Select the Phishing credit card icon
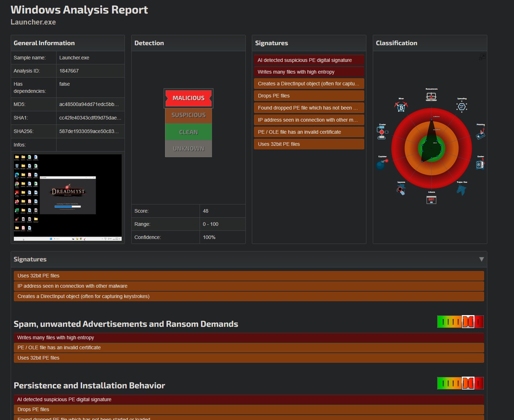The height and width of the screenshot is (420, 514). click(481, 134)
